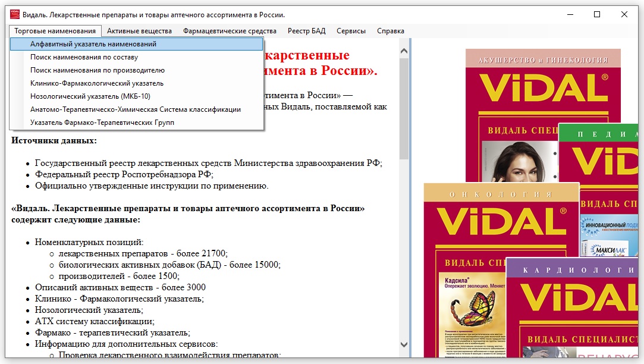Viewport: 644px width, 364px height.
Task: Open Анатомо-Терапевтическо-Химическая Система классификации
Action: (x=136, y=109)
